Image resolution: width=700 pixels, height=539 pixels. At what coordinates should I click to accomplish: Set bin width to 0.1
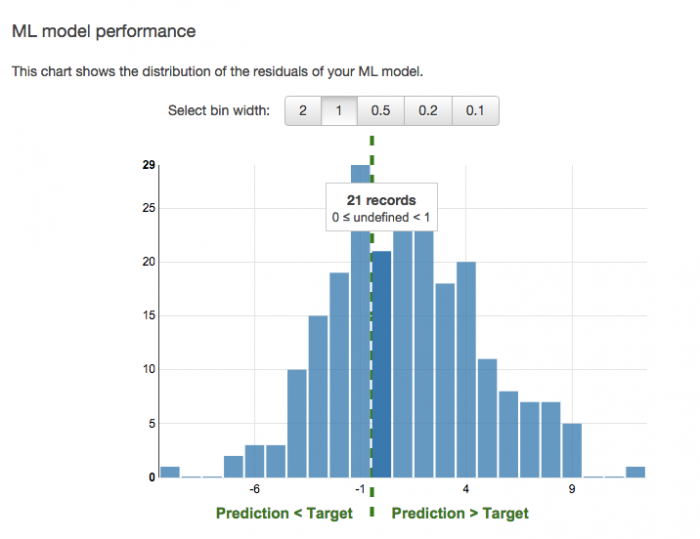pos(475,111)
